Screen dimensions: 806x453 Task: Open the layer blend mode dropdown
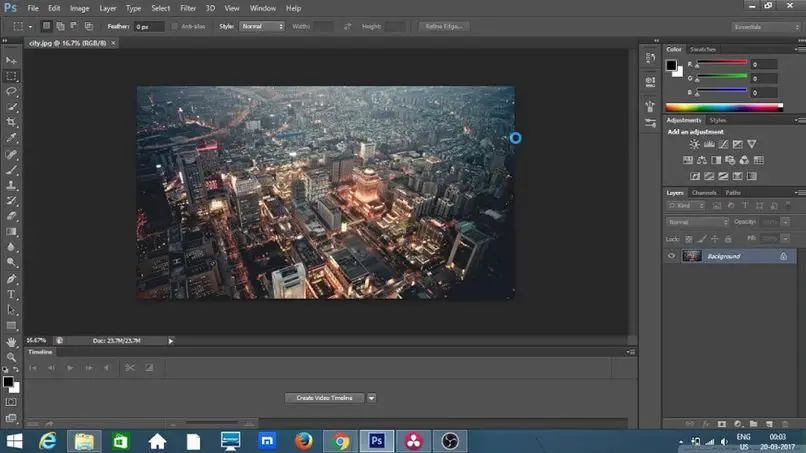pyautogui.click(x=698, y=222)
